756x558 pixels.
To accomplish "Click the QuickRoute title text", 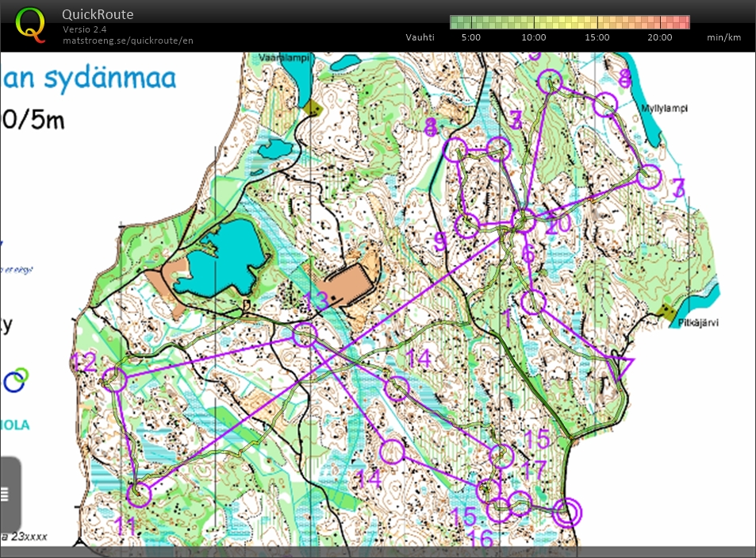I will point(98,14).
